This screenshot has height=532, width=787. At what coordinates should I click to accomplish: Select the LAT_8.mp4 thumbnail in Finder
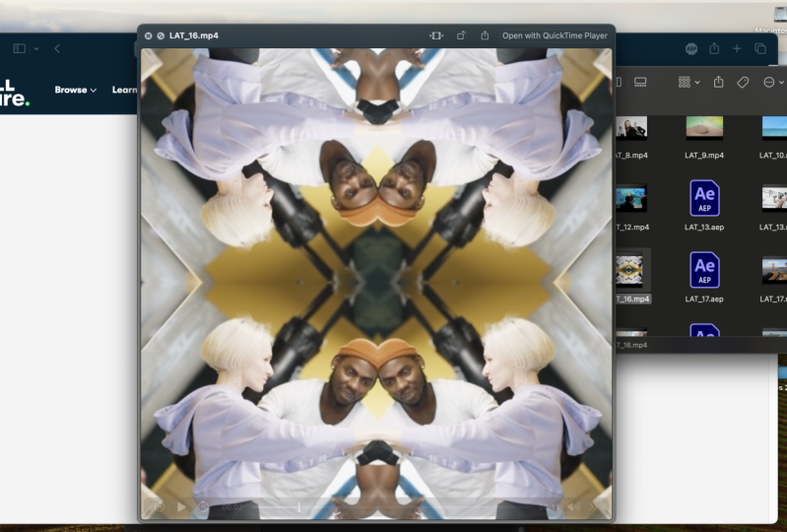pyautogui.click(x=631, y=128)
